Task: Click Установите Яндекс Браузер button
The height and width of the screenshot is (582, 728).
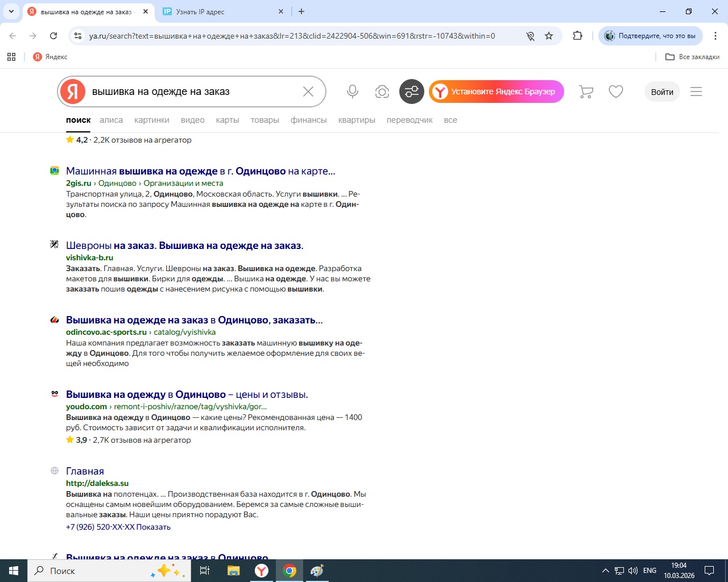Action: [x=497, y=92]
